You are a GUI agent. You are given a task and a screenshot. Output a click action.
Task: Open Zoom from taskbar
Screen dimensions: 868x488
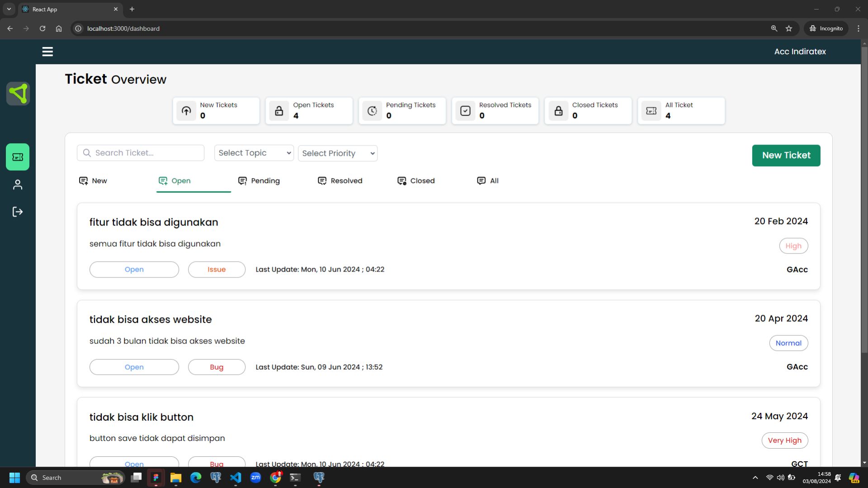(x=255, y=478)
